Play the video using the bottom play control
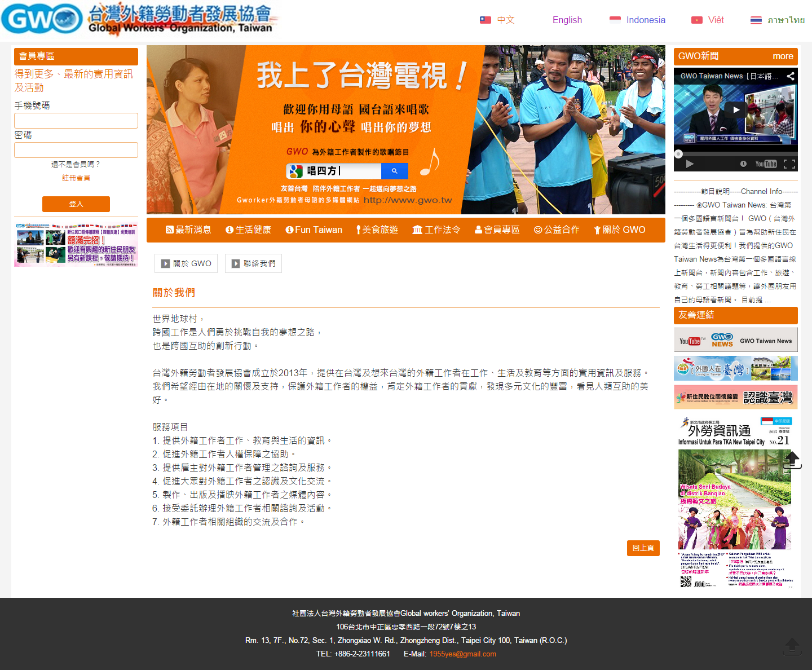 click(690, 164)
